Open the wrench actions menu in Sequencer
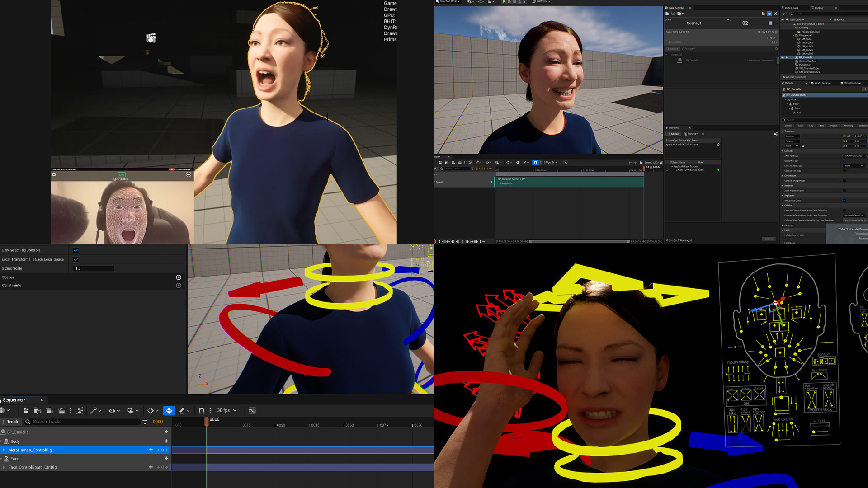868x488 pixels. click(x=94, y=410)
